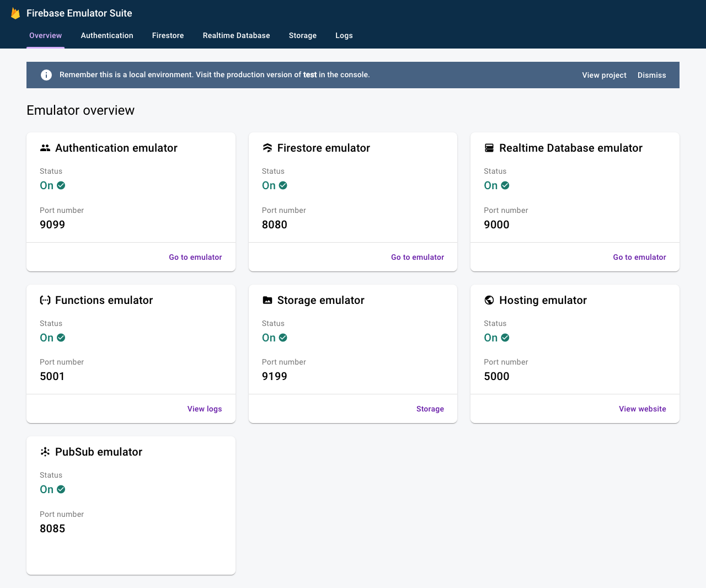Viewport: 706px width, 588px height.
Task: Click the Firebase flame logo icon
Action: coord(15,13)
